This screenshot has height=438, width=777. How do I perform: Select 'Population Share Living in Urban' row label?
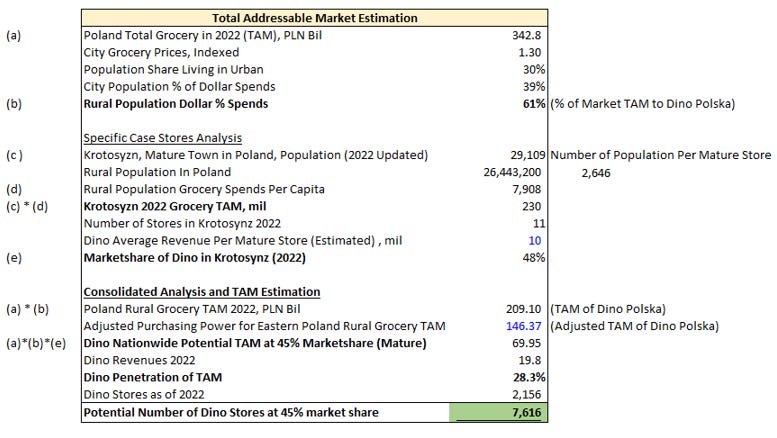click(x=173, y=69)
